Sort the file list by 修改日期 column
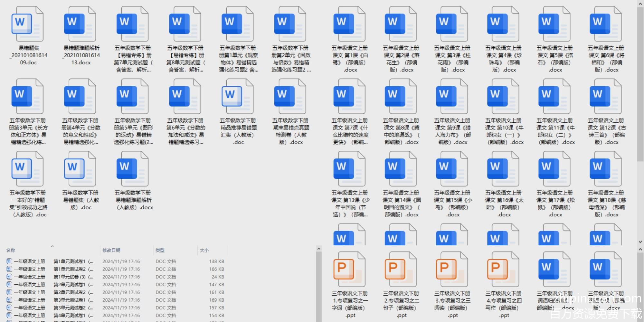The height and width of the screenshot is (322, 644). [111, 250]
